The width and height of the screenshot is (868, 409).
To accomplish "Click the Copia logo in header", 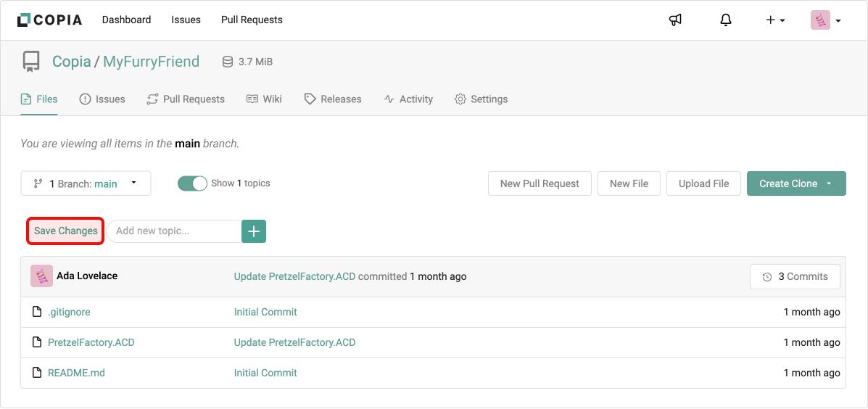I will pos(49,20).
